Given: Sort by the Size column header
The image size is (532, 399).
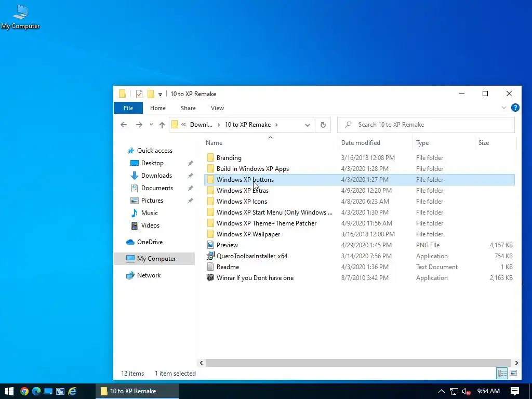Looking at the screenshot, I should click(484, 143).
